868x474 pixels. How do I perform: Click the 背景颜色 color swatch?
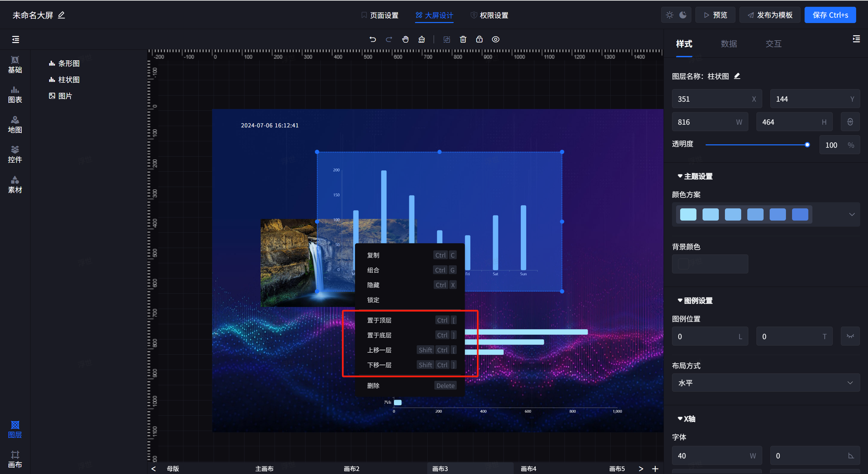coord(684,264)
